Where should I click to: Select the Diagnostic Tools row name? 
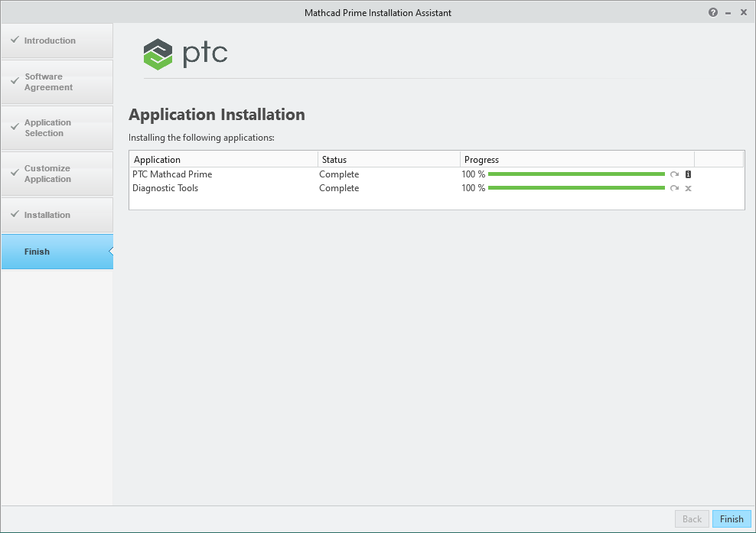[x=165, y=188]
